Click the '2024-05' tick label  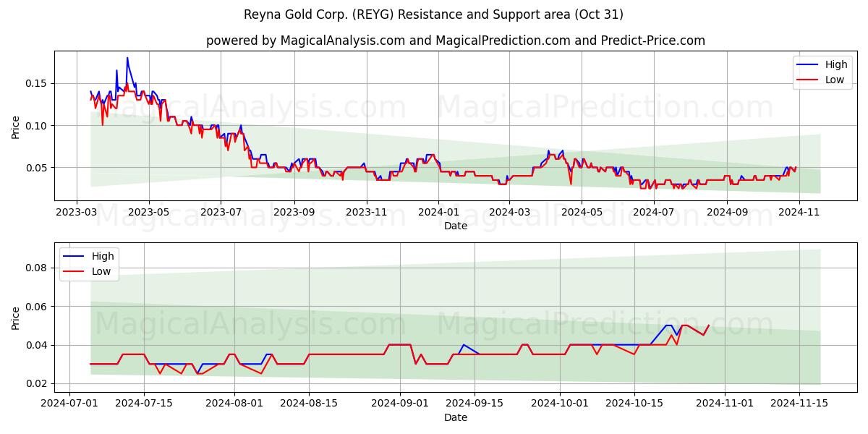[581, 212]
